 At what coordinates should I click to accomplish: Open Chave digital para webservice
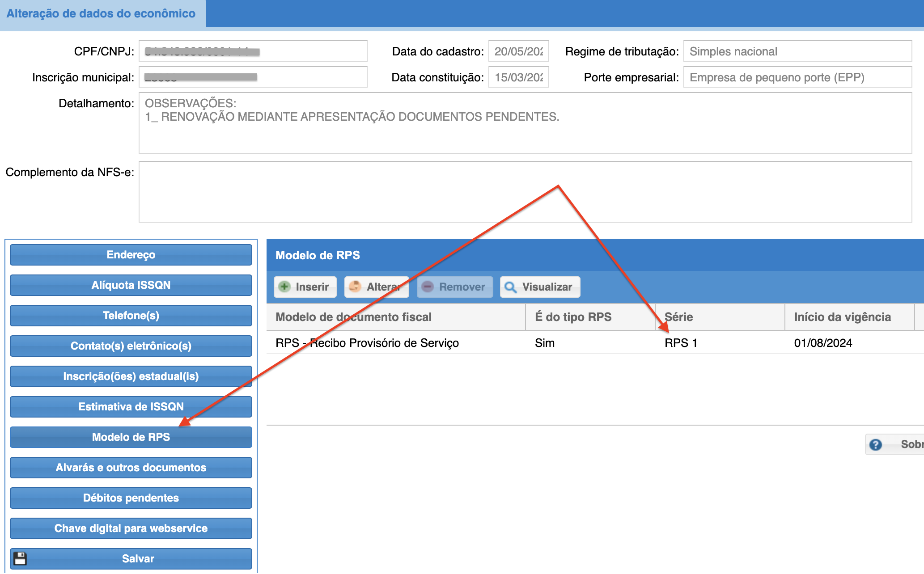tap(131, 528)
